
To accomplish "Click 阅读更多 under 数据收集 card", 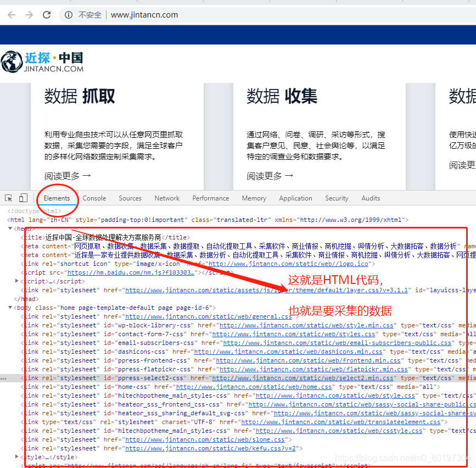I will tap(270, 176).
